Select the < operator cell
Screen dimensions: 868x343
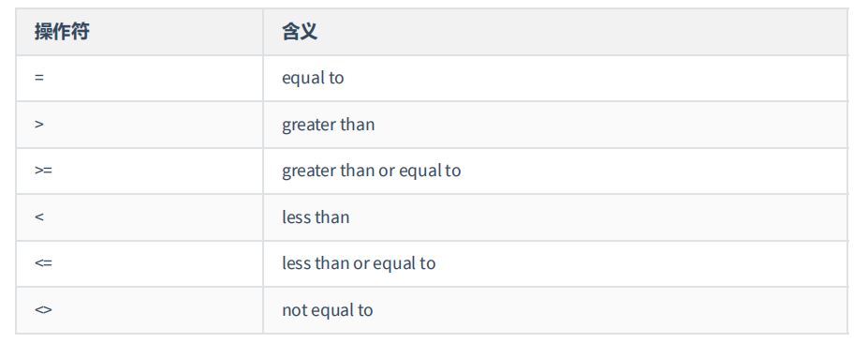pyautogui.click(x=140, y=217)
